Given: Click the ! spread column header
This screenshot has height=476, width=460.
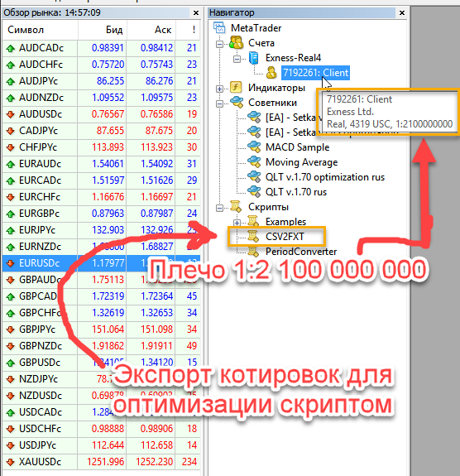Looking at the screenshot, I should pos(188,30).
